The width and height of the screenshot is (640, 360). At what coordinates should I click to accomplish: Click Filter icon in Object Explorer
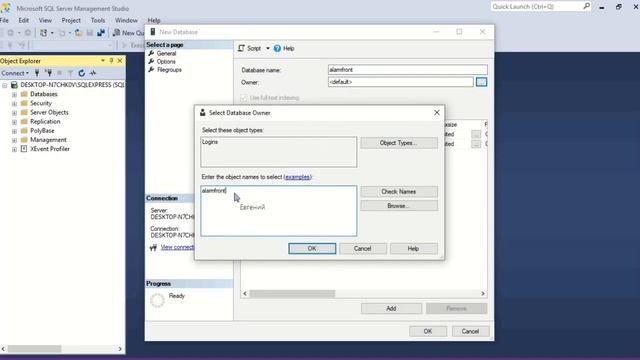[x=70, y=73]
